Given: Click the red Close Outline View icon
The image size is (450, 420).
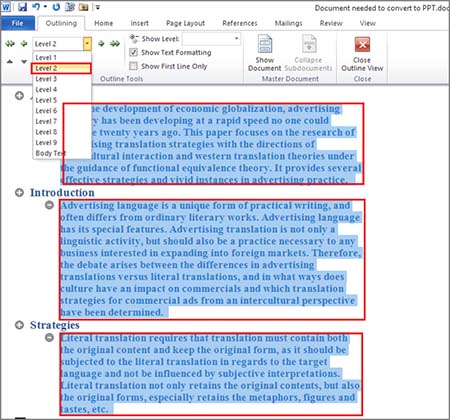Looking at the screenshot, I should [362, 44].
